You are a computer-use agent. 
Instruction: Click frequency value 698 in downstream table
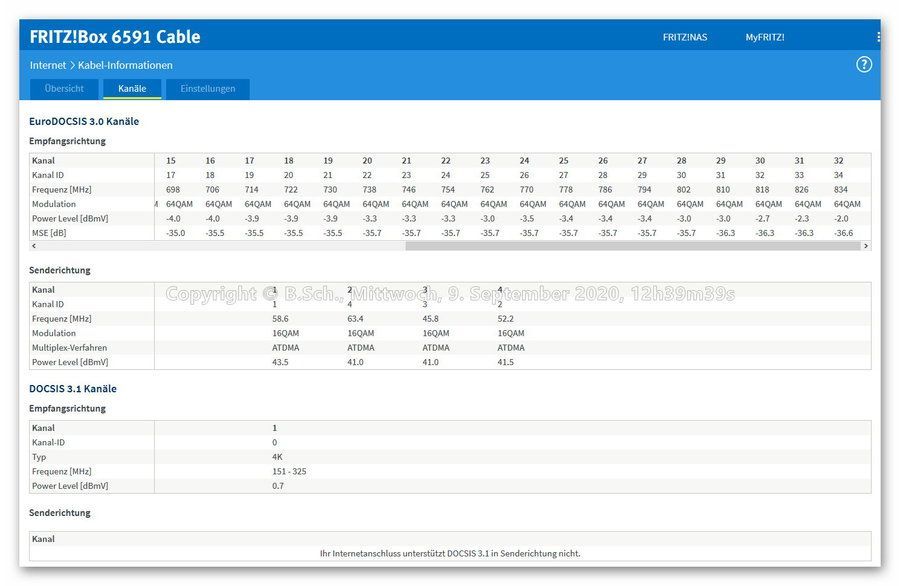[172, 189]
